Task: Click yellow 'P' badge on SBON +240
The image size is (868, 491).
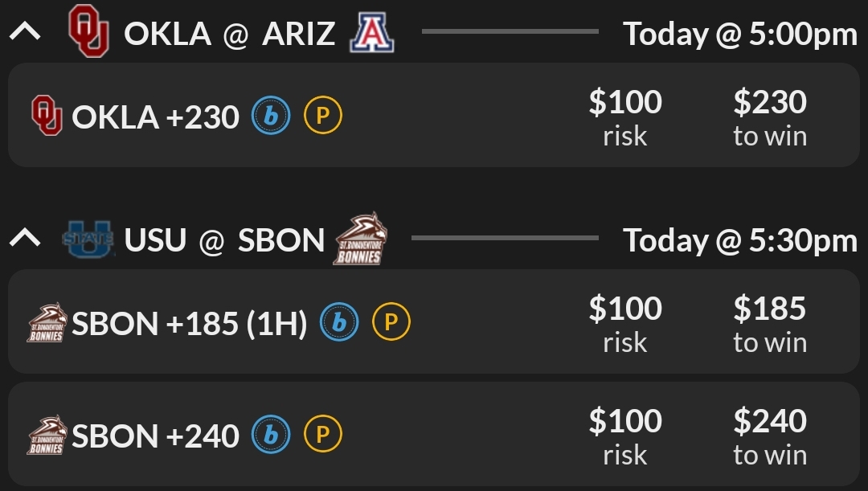Action: tap(323, 436)
